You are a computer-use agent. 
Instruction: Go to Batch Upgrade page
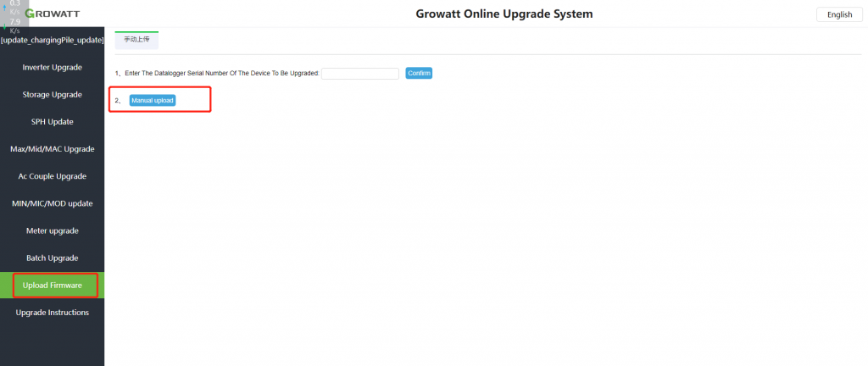(x=52, y=258)
